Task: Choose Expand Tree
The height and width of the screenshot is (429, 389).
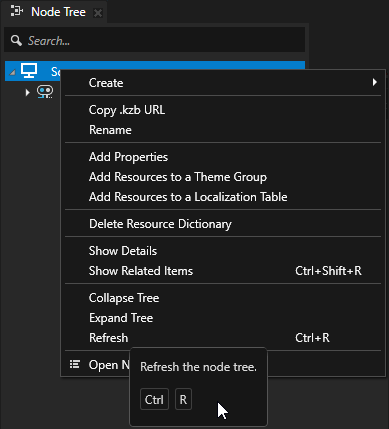Action: click(223, 318)
